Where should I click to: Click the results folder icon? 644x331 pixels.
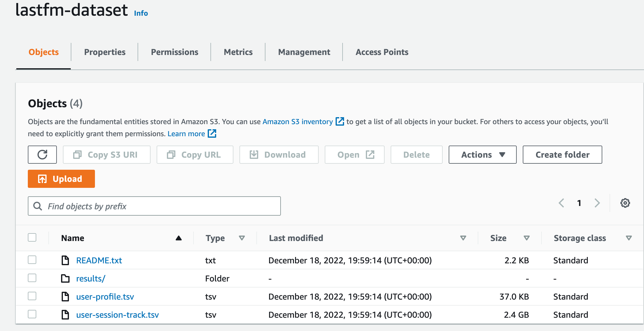[x=65, y=278]
